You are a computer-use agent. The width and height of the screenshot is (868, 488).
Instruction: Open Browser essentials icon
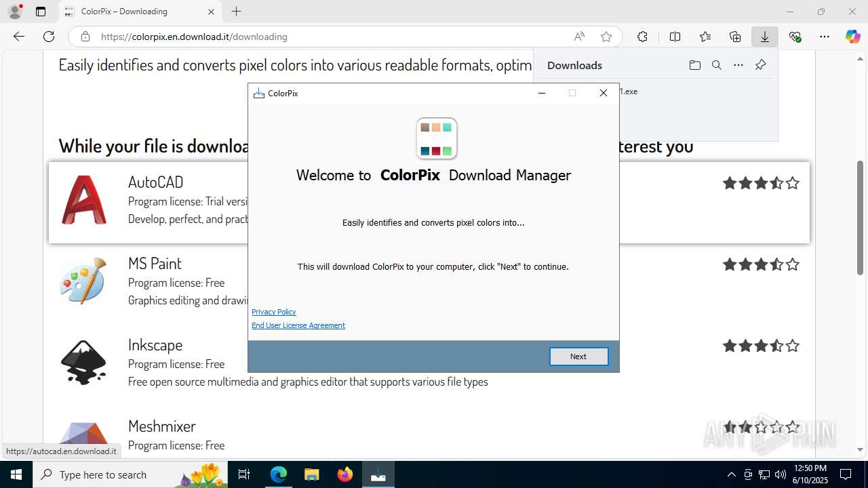click(795, 37)
